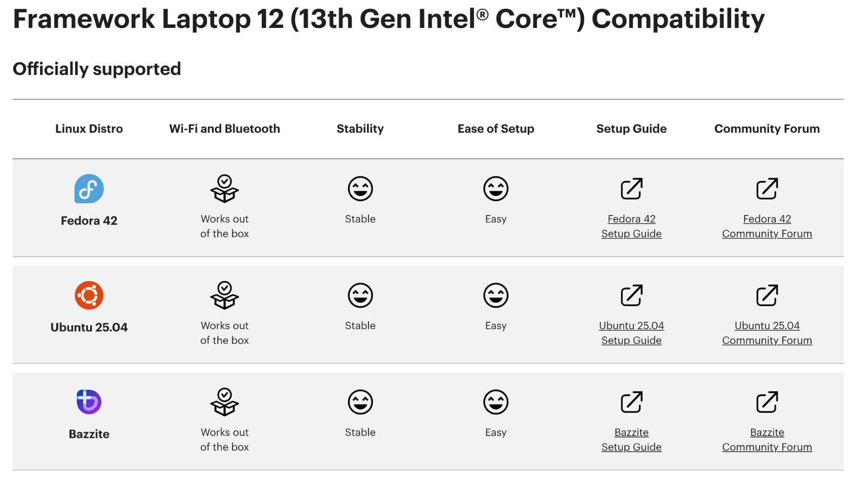
Task: Follow the Ubuntu 25.04 Setup Guide link
Action: 631,333
